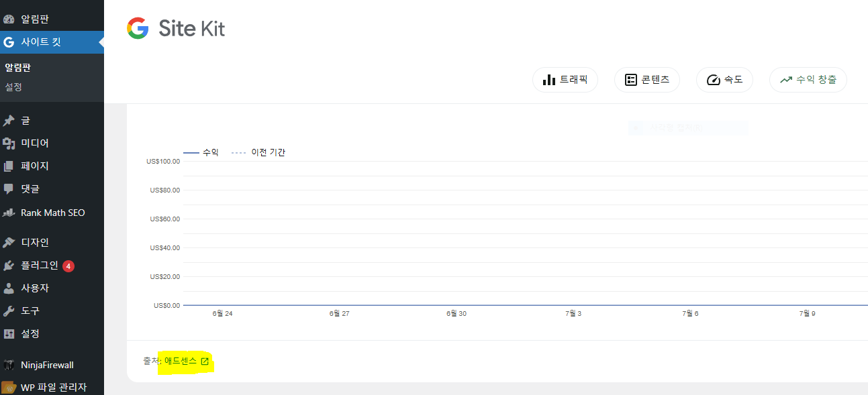Click the wrench icon beside 도구
The height and width of the screenshot is (395, 868).
[x=9, y=311]
